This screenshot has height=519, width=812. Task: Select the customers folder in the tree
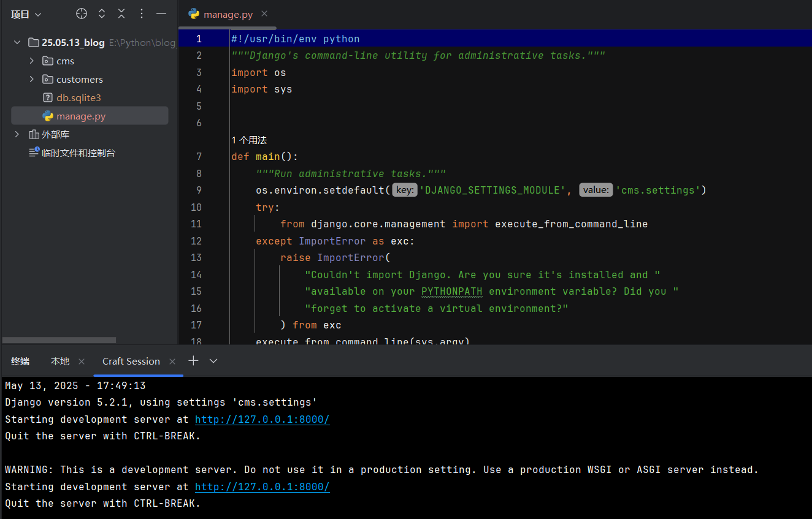pyautogui.click(x=80, y=80)
